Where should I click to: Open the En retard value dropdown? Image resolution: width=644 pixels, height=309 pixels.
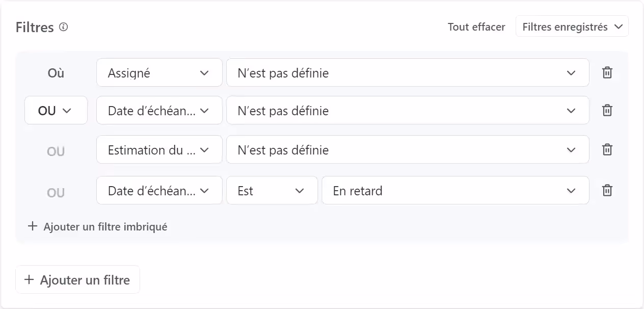tap(455, 190)
